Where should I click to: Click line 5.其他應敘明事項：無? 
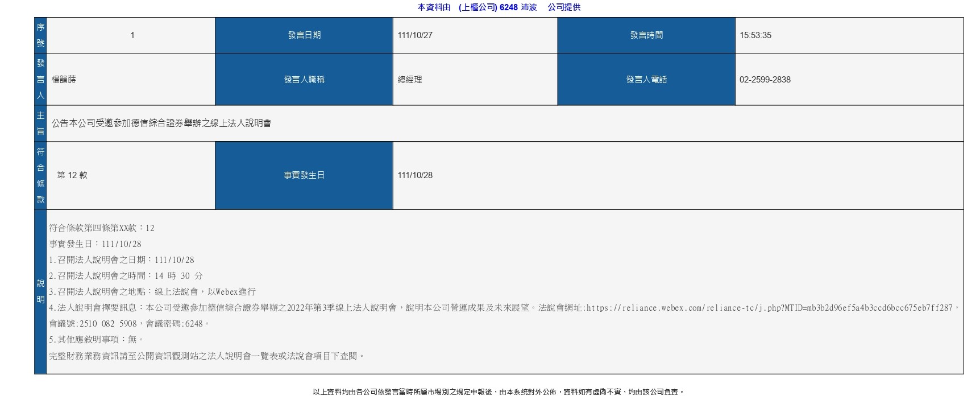coord(97,340)
